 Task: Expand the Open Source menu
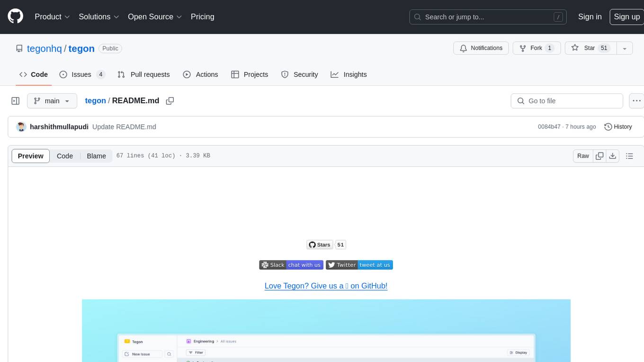click(x=155, y=17)
